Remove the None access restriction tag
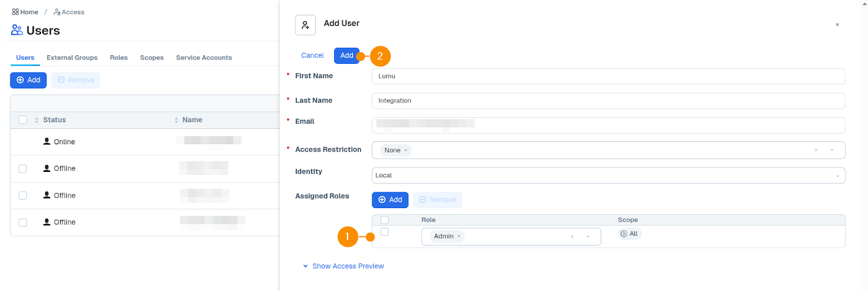Viewport: 868px width, 291px height. tap(405, 150)
